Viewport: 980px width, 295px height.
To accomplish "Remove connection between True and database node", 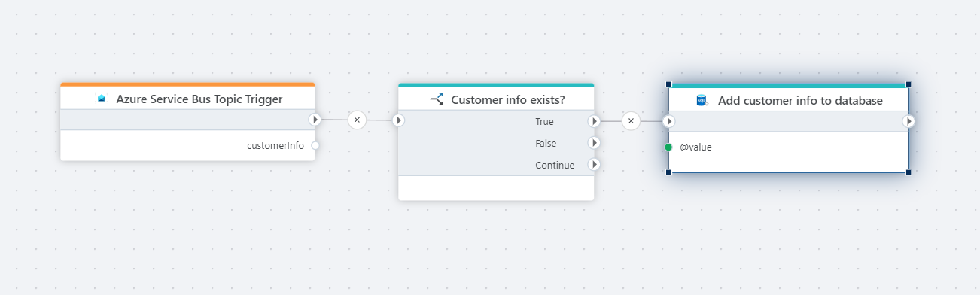I will [631, 120].
